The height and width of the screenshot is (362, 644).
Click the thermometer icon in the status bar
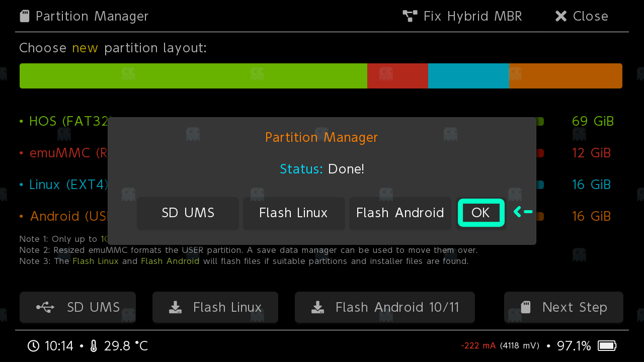(x=94, y=346)
